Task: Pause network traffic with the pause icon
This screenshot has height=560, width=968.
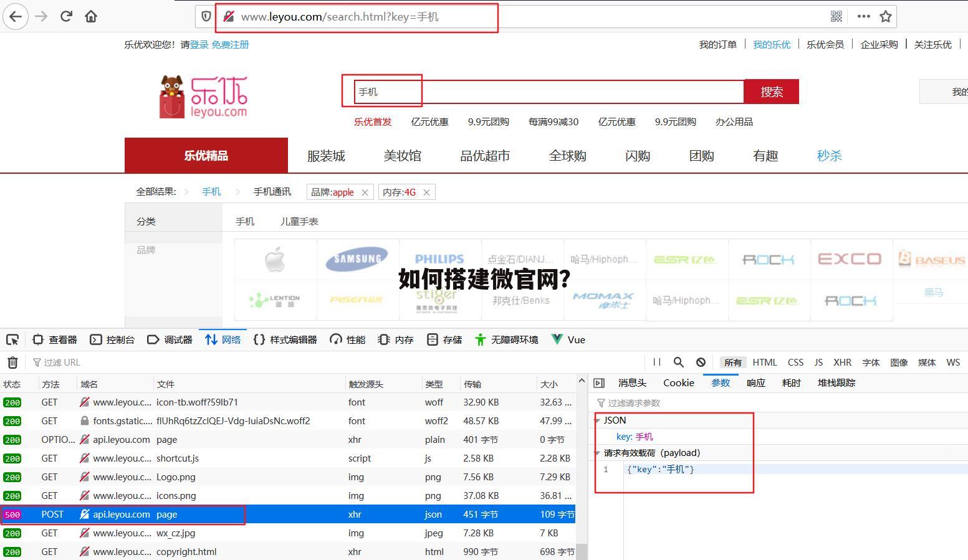Action: click(656, 362)
